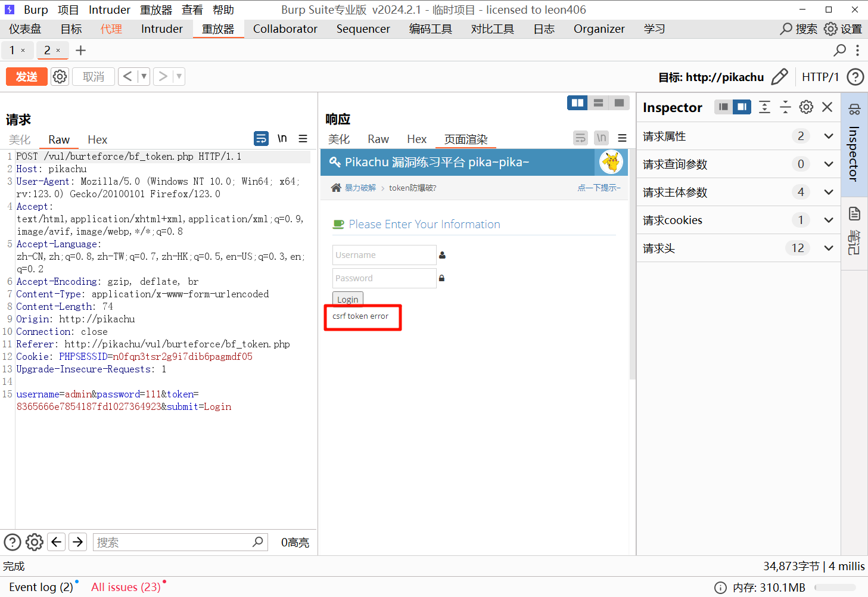Open the 代理 proxy tab

111,29
